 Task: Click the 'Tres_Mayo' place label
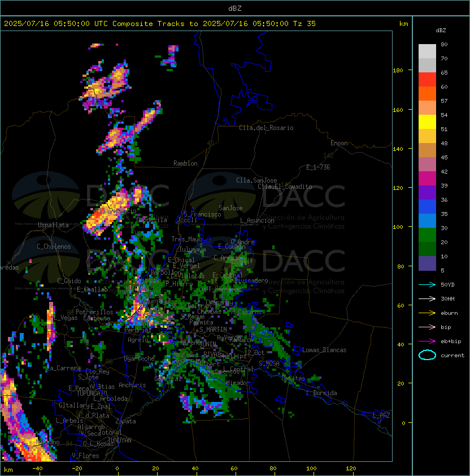click(x=186, y=239)
